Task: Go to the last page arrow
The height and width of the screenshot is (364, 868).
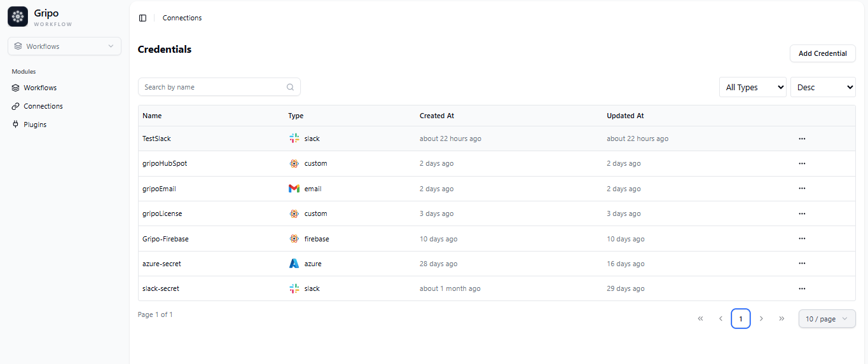Action: [782, 318]
